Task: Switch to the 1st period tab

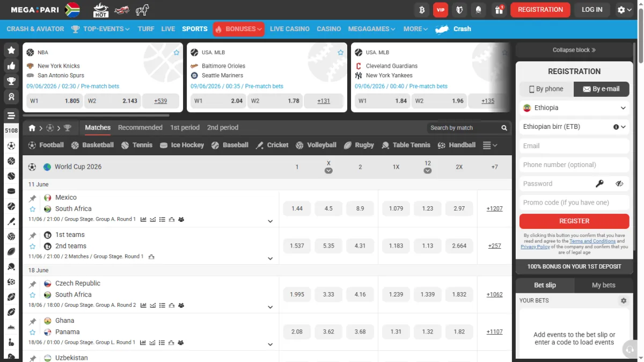Action: (185, 128)
